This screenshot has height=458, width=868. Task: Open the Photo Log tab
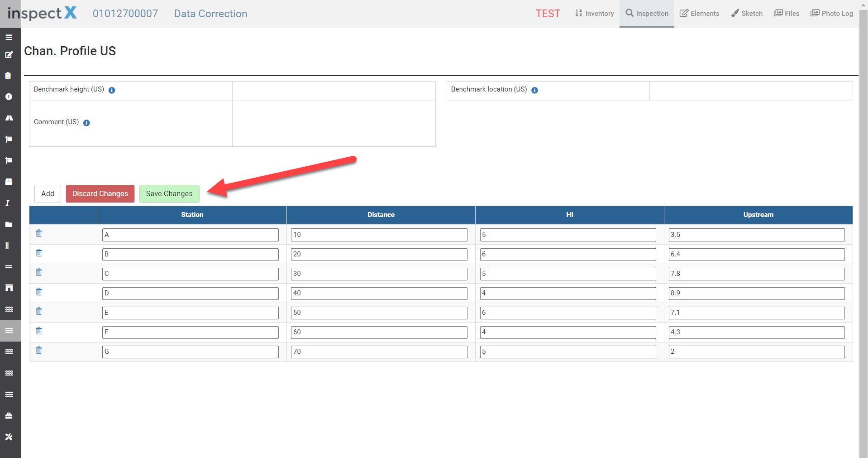[832, 14]
